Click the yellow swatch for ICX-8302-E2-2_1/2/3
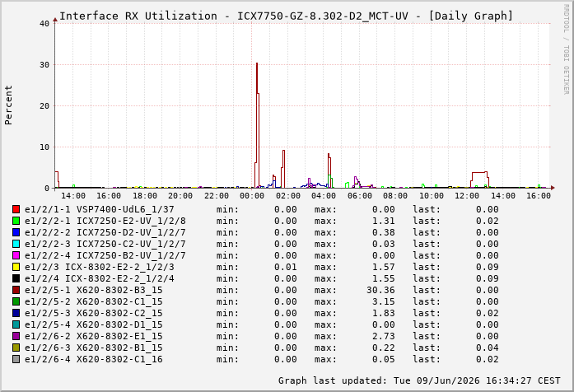The image size is (574, 392). (16, 267)
